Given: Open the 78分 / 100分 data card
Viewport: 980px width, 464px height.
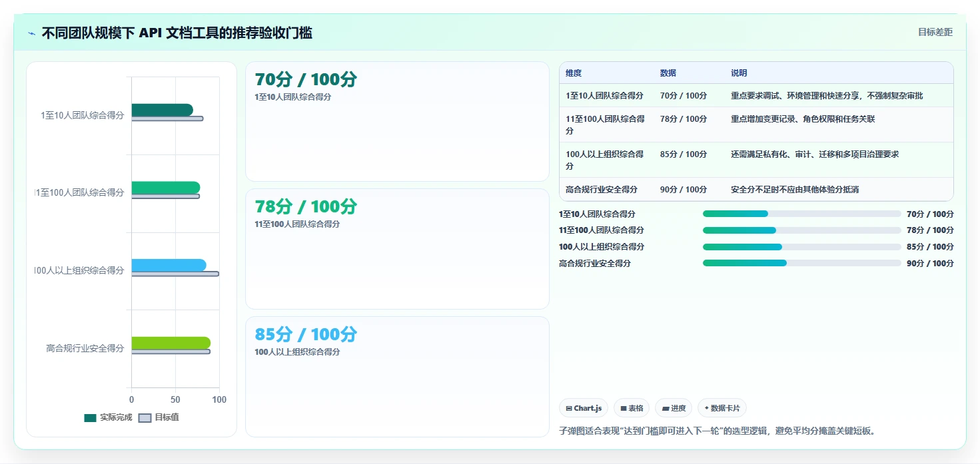Looking at the screenshot, I should tap(397, 249).
